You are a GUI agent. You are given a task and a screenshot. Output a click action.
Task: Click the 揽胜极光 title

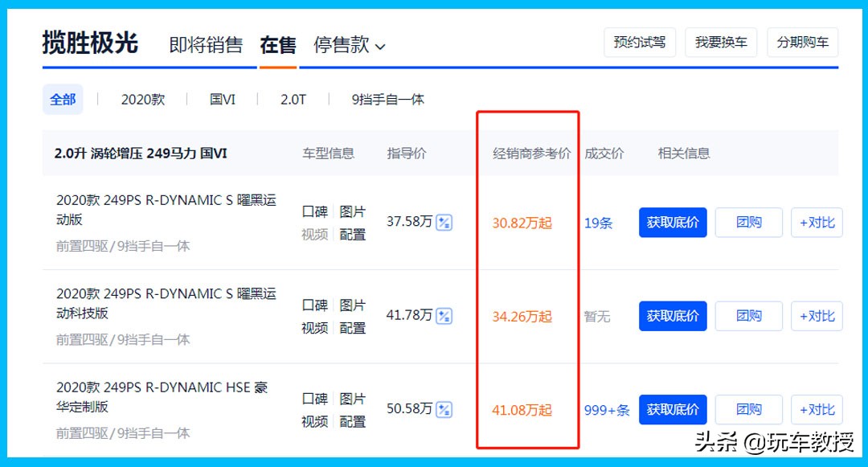point(90,43)
